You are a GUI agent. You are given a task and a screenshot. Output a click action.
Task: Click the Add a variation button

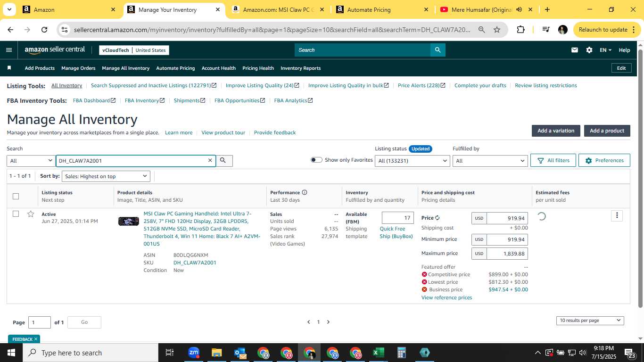[556, 131]
